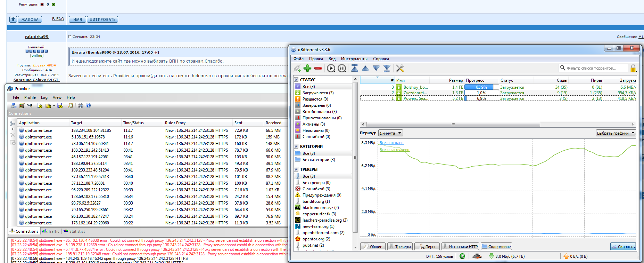This screenshot has width=644, height=263.
Task: Click the new profile icon in Proxifier toolbar
Action: pyautogui.click(x=40, y=105)
